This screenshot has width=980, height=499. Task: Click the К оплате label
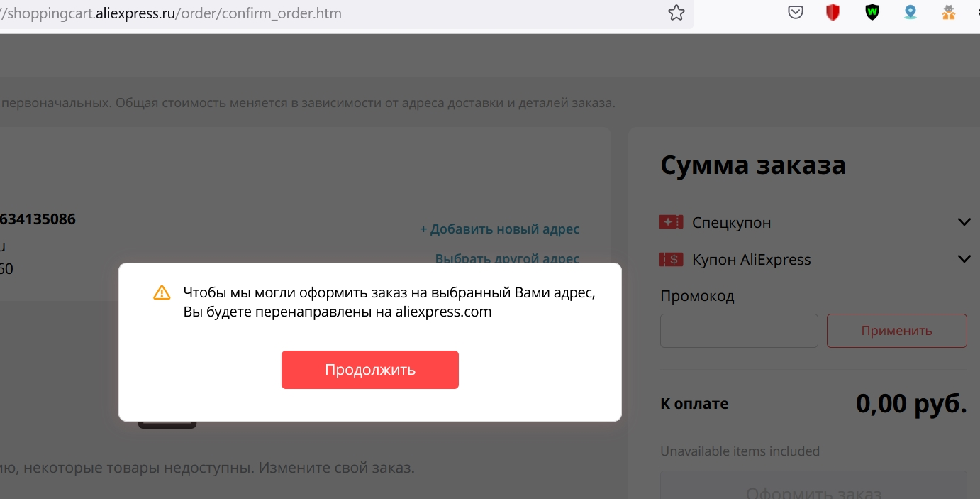pyautogui.click(x=694, y=404)
